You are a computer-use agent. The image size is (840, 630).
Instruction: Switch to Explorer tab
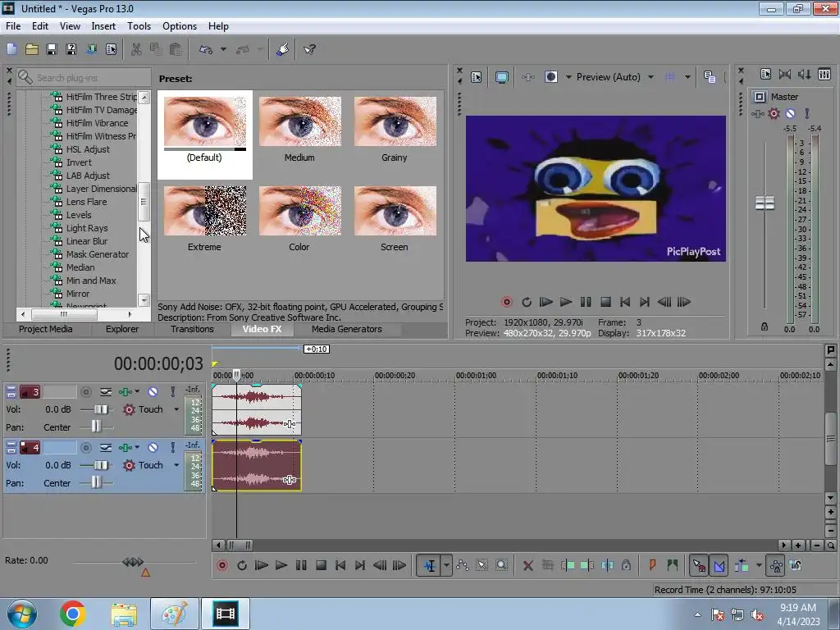pos(122,329)
